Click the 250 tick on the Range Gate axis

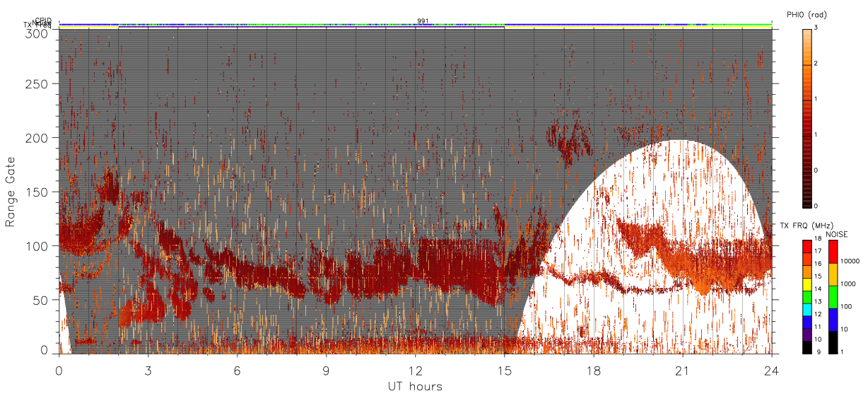(x=37, y=84)
